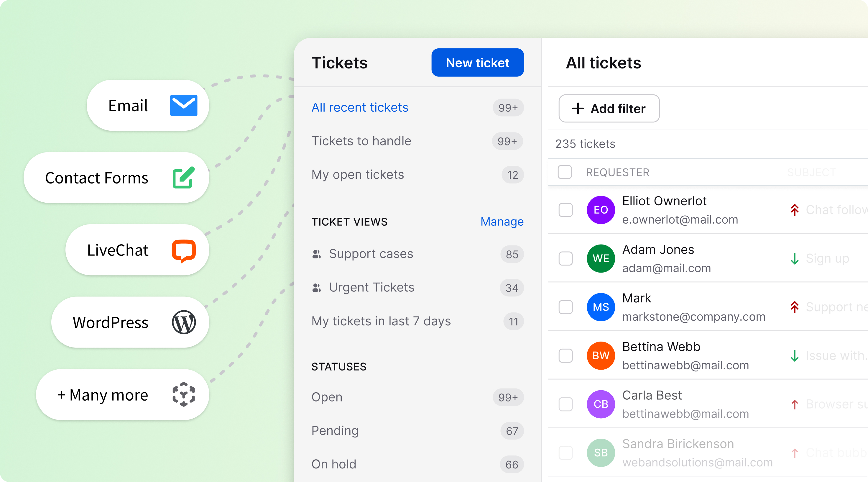Toggle the select-all checkbox beside REQUESTER
The width and height of the screenshot is (868, 482).
(565, 172)
